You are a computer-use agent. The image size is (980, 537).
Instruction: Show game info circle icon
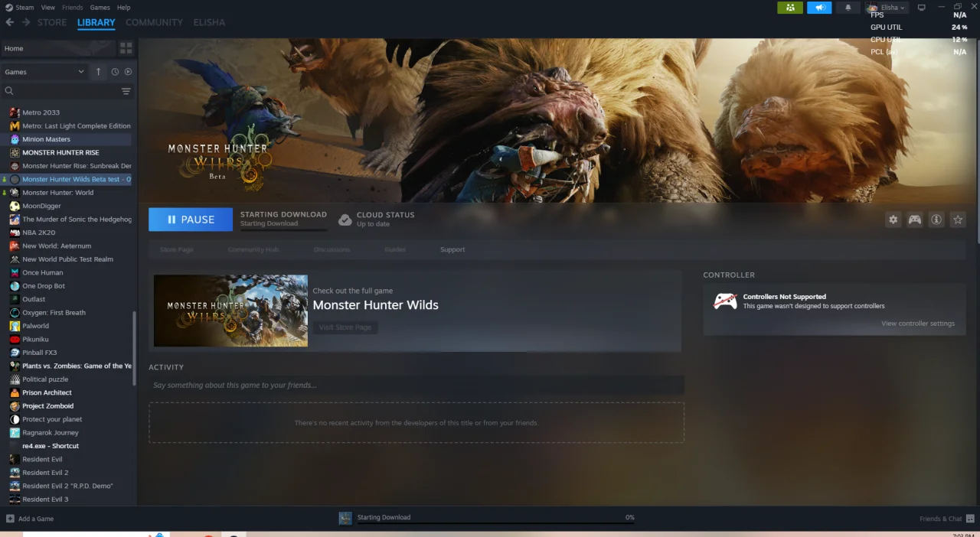pyautogui.click(x=936, y=220)
